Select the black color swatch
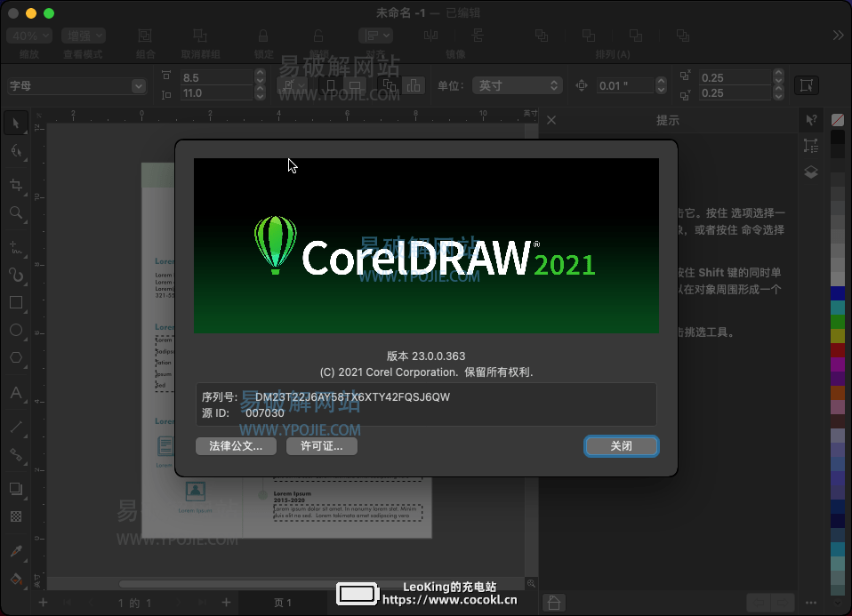The image size is (852, 616). point(838,136)
